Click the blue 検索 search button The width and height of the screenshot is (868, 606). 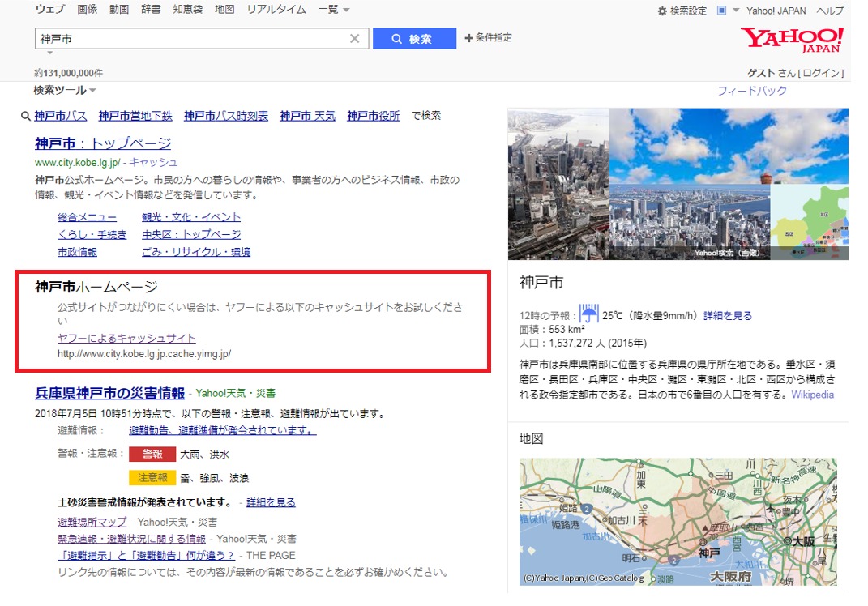[x=414, y=39]
